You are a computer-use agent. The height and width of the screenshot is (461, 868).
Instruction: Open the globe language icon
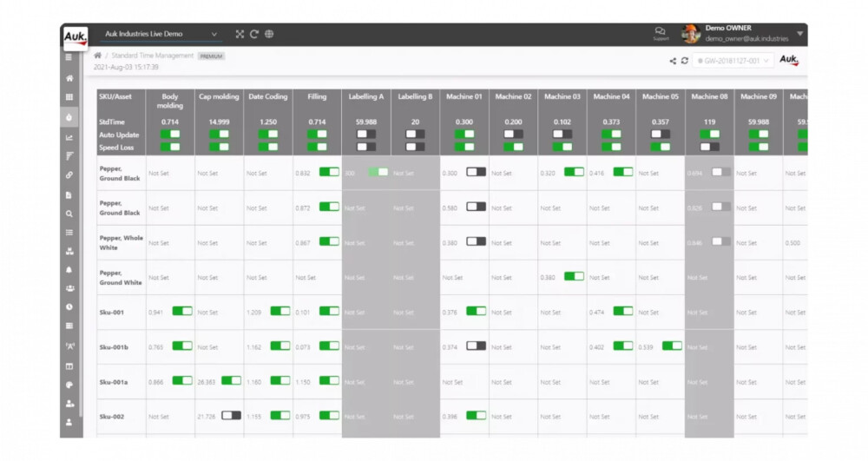point(269,34)
